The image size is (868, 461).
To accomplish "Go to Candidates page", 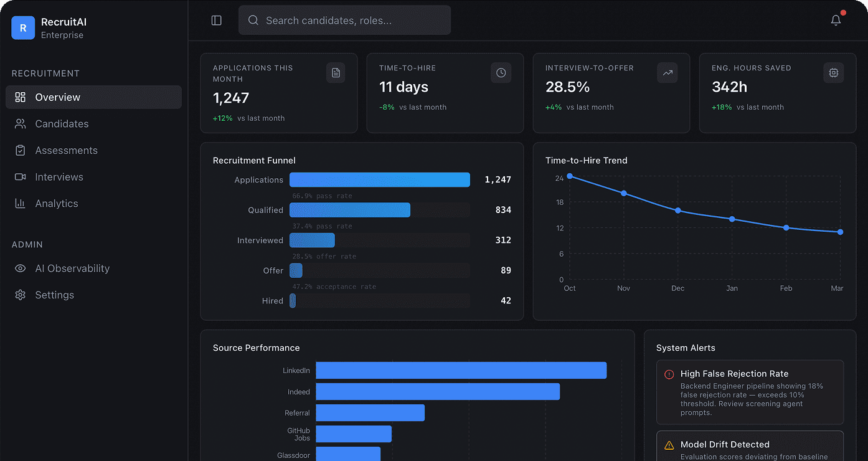I will [93, 124].
